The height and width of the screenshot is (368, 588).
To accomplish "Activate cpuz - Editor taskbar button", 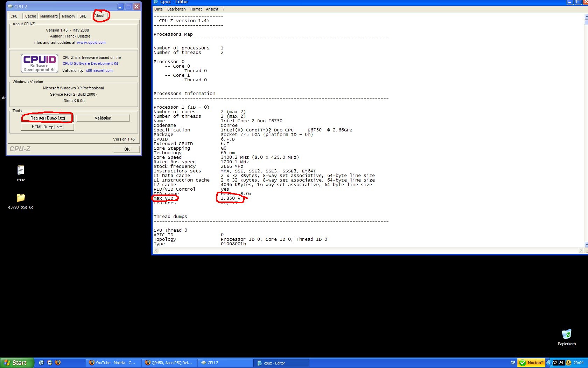I will point(281,363).
